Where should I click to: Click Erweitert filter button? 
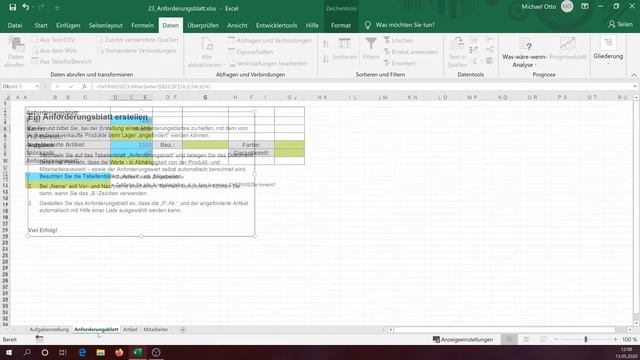click(400, 63)
